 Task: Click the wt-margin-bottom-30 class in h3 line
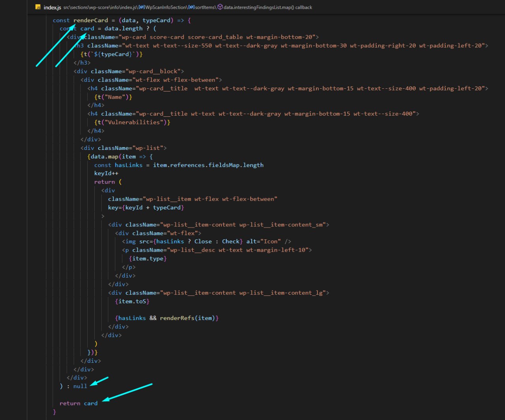click(314, 46)
